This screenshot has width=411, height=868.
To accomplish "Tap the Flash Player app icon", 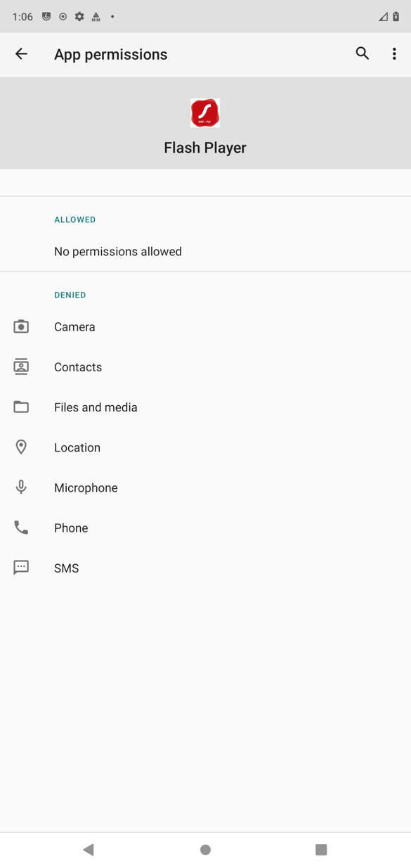I will point(205,113).
